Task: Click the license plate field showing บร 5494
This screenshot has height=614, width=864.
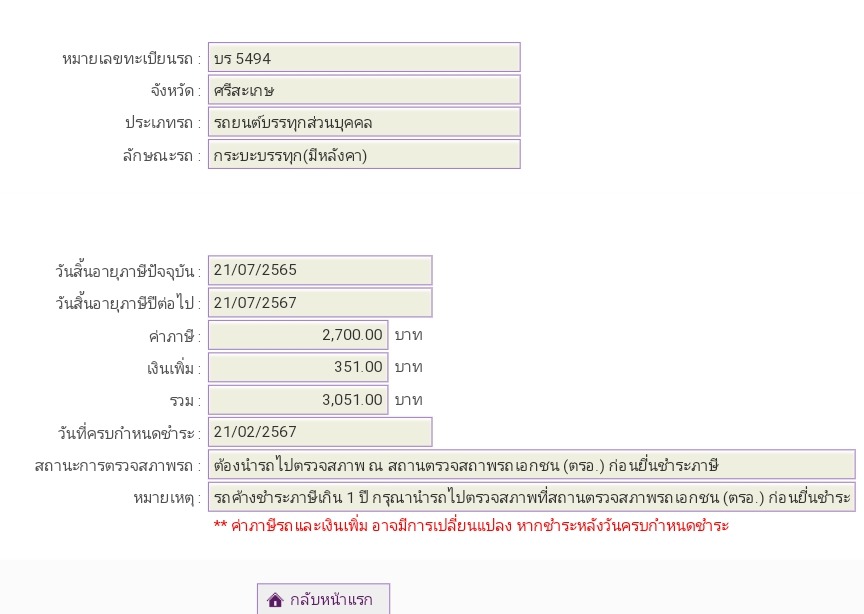Action: coord(364,58)
